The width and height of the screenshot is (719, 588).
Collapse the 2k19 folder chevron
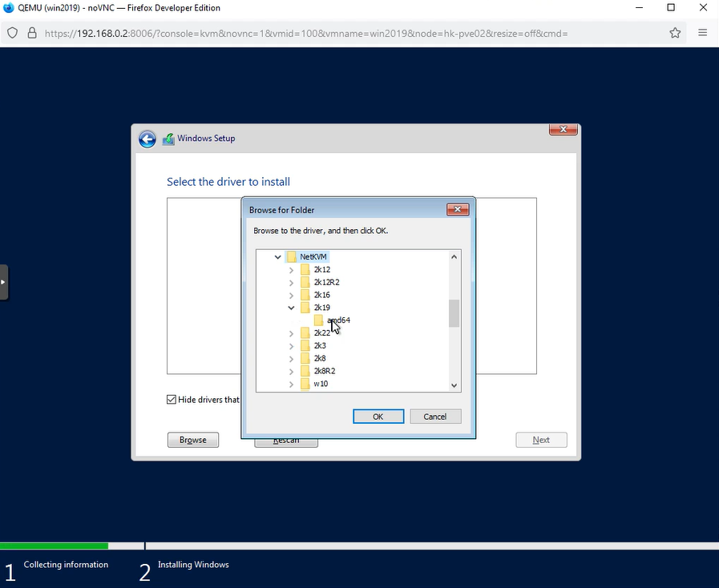point(291,308)
